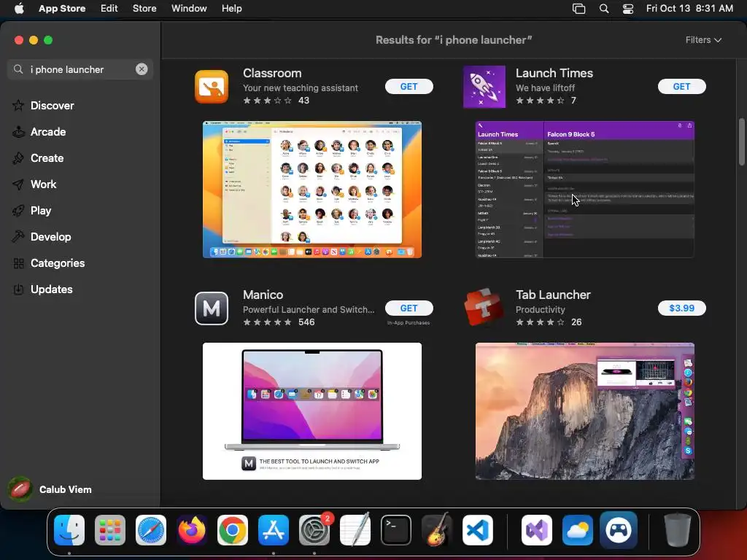This screenshot has width=747, height=560.
Task: Click the search field containing i phone launcher
Action: pos(80,69)
